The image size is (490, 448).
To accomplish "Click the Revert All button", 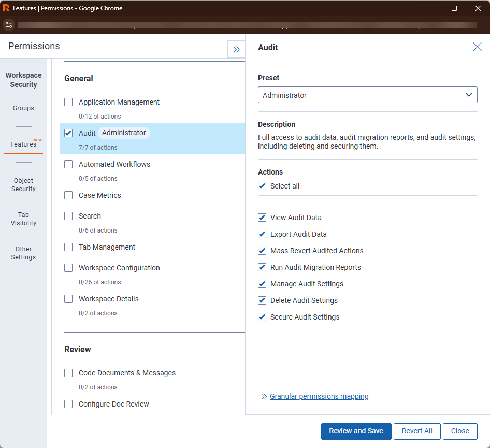I will pyautogui.click(x=417, y=431).
